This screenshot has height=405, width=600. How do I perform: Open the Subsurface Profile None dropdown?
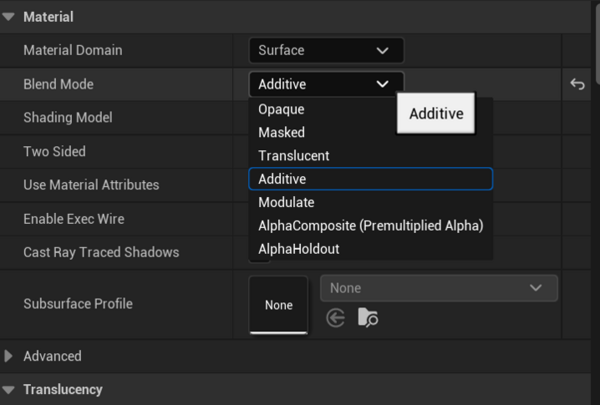[439, 288]
